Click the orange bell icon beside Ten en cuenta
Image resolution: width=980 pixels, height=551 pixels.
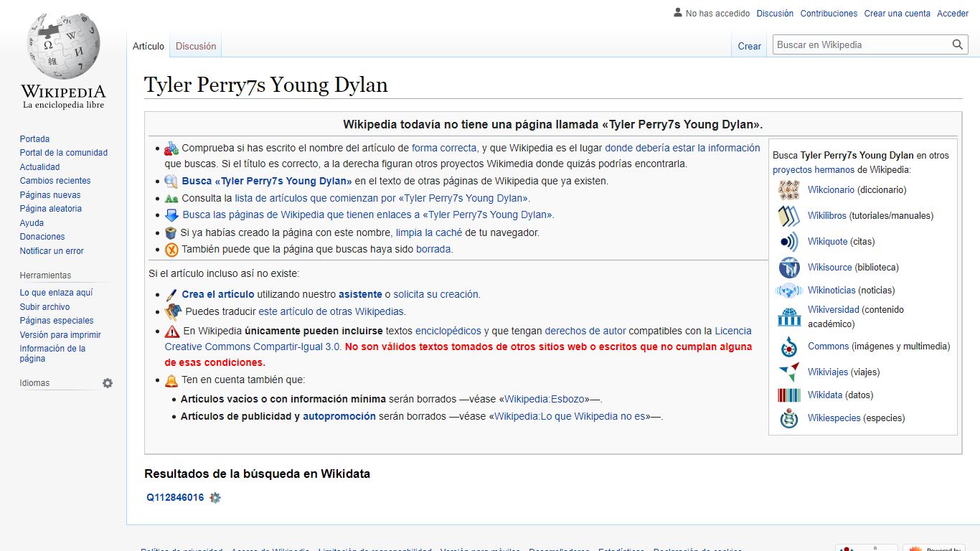click(x=171, y=380)
